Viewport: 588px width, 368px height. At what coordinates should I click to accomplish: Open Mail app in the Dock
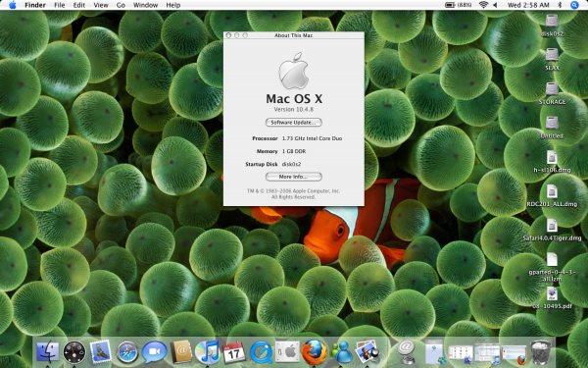[x=100, y=352]
